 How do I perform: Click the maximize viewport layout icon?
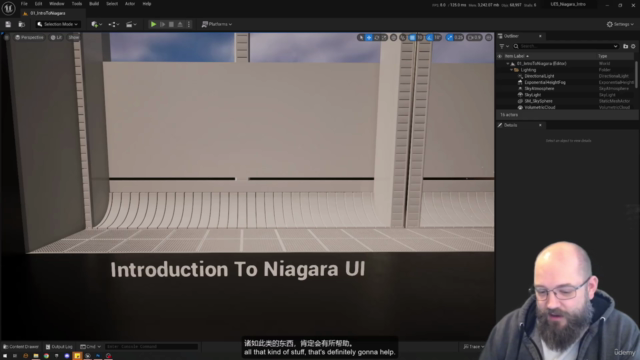489,38
